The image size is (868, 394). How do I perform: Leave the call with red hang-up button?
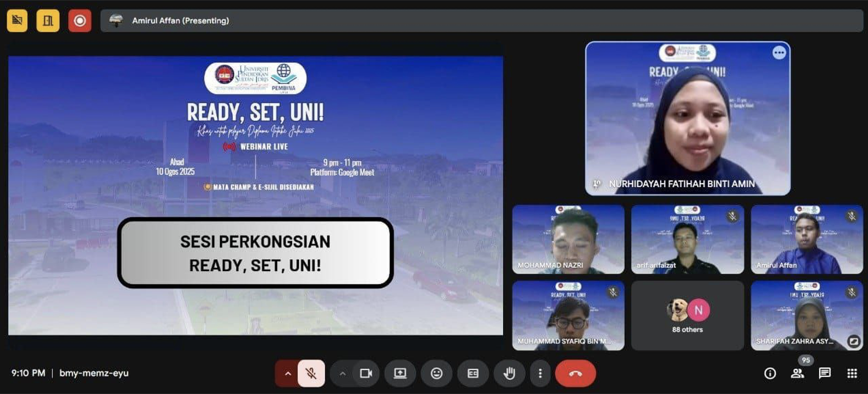coord(575,373)
